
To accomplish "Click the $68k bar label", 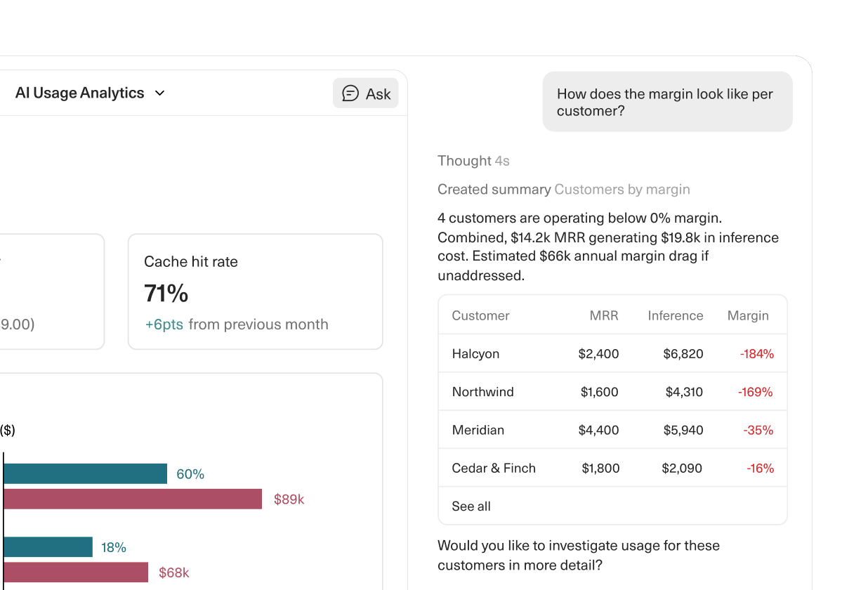I will [x=173, y=572].
